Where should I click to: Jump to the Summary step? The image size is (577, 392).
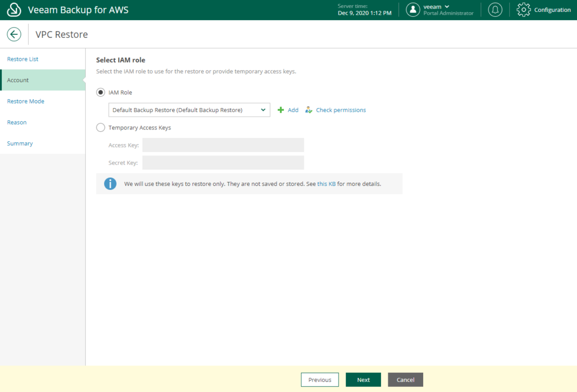(x=20, y=144)
